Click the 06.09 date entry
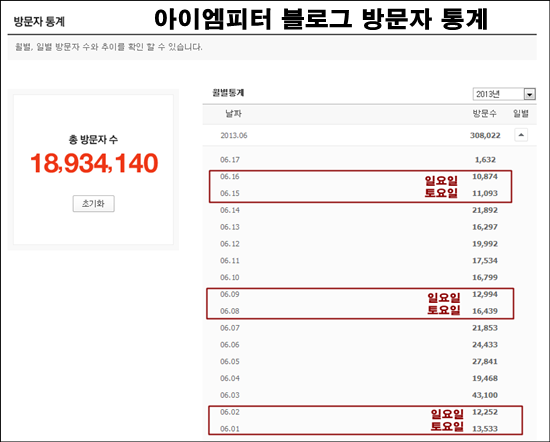The image size is (550, 442). click(x=230, y=294)
